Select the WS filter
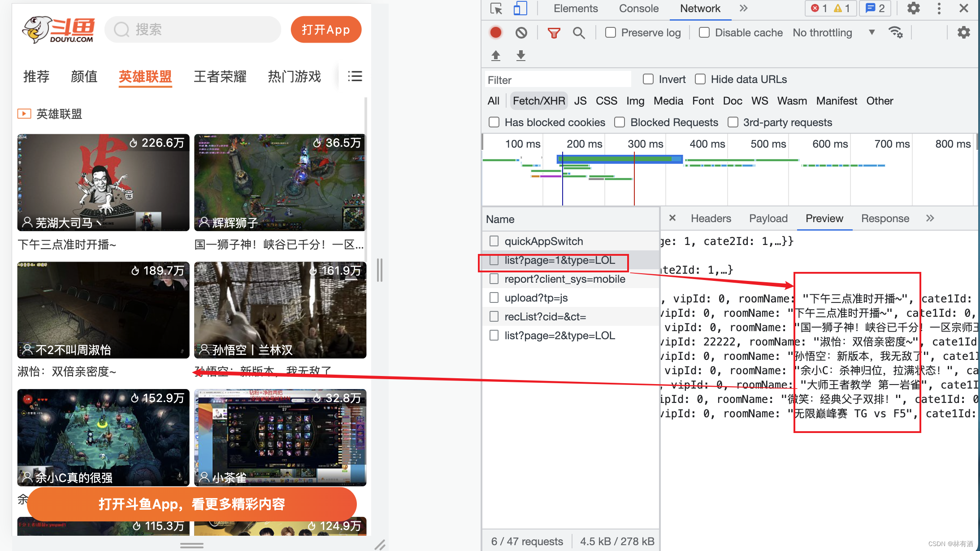 point(759,101)
